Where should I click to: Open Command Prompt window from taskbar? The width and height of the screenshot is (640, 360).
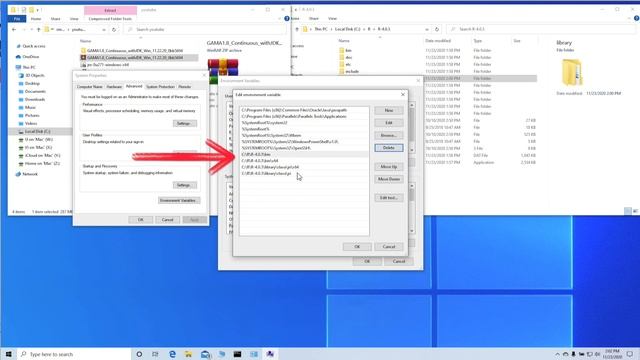click(237, 354)
